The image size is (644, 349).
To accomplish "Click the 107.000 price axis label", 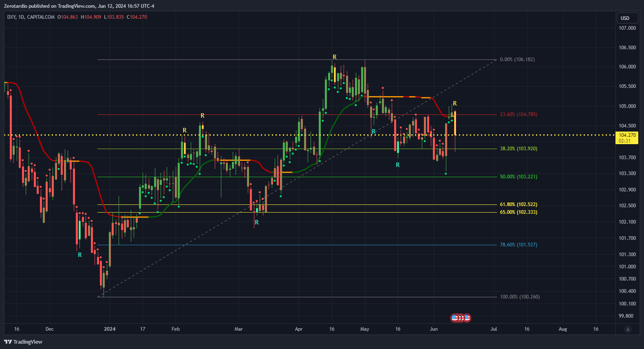I will (627, 28).
